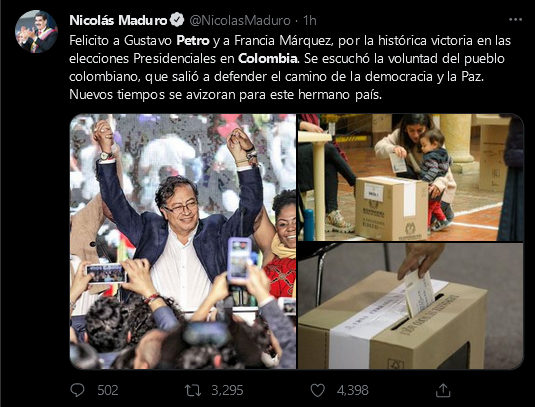Image resolution: width=535 pixels, height=407 pixels.
Task: Click the bold word Colombia in the tweet
Action: pos(268,59)
